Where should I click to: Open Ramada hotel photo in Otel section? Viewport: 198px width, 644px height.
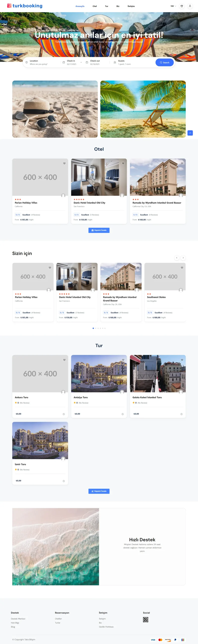pos(158,177)
